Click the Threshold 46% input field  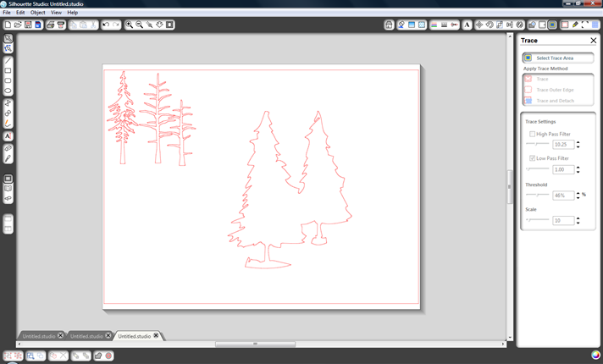(563, 196)
